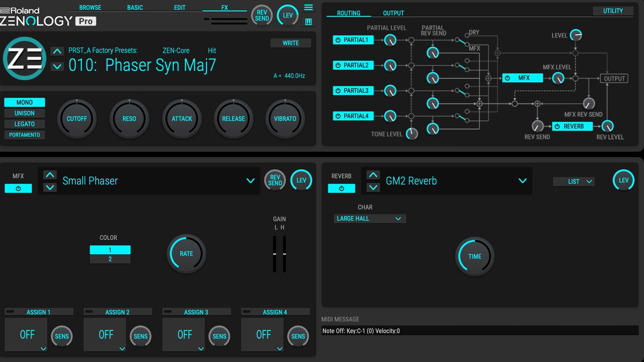Select next preset with down arrow
The height and width of the screenshot is (362, 644).
tap(57, 66)
